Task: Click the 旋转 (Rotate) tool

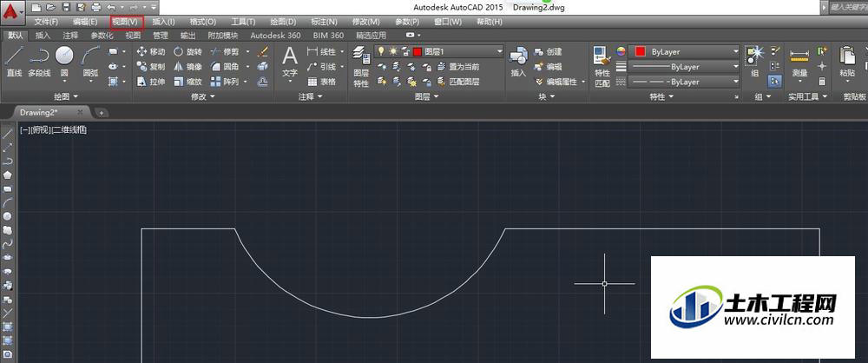Action: 187,51
